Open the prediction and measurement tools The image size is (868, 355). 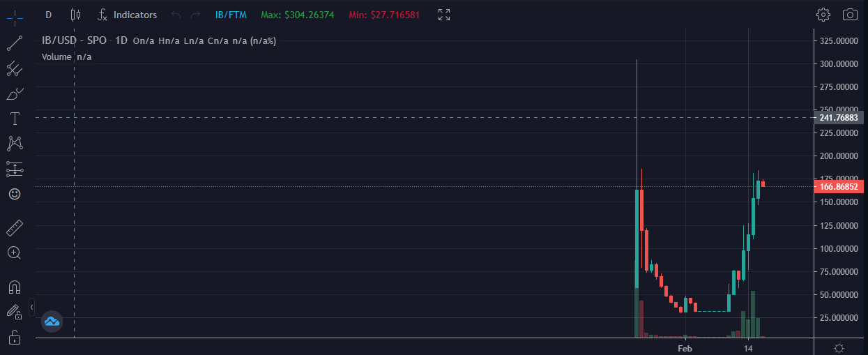click(x=15, y=169)
